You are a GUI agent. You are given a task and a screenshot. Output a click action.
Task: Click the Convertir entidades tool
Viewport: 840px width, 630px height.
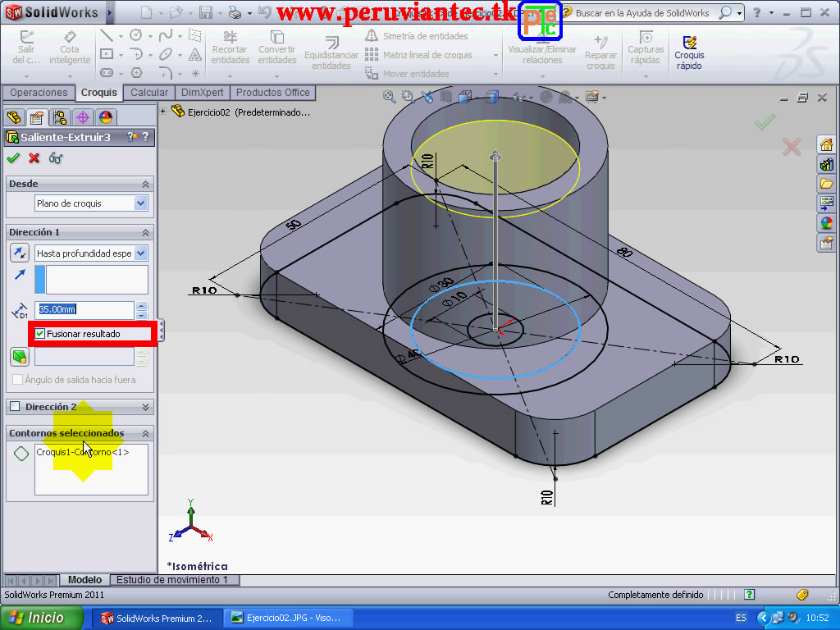[277, 48]
